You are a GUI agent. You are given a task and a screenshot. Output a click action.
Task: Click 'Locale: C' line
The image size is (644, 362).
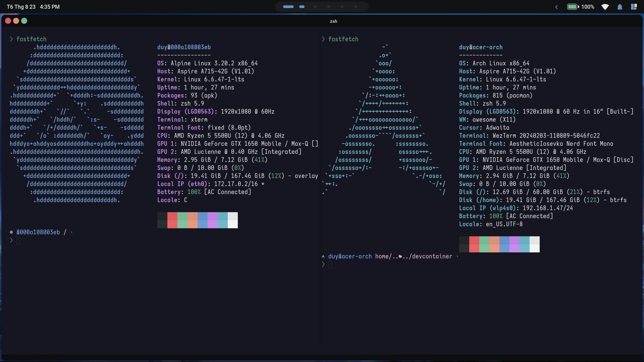point(172,200)
